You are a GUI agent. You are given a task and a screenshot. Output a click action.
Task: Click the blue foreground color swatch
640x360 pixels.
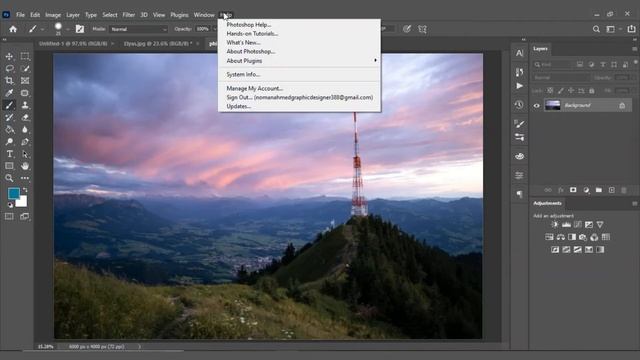[13, 193]
